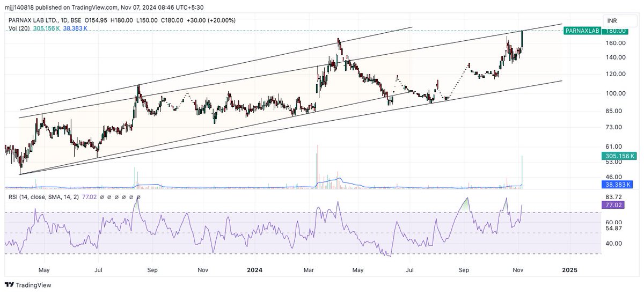
Task: Click the 83.72 RSI axis label
Action: click(614, 197)
